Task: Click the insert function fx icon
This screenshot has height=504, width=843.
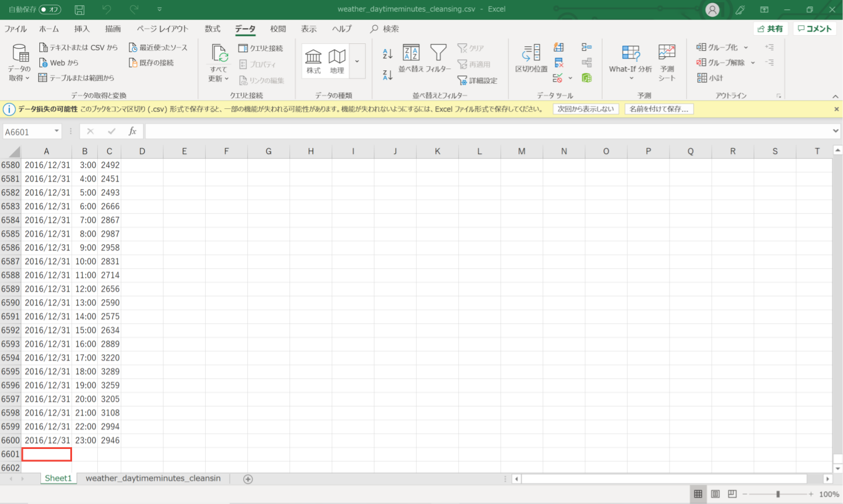Action: (132, 132)
